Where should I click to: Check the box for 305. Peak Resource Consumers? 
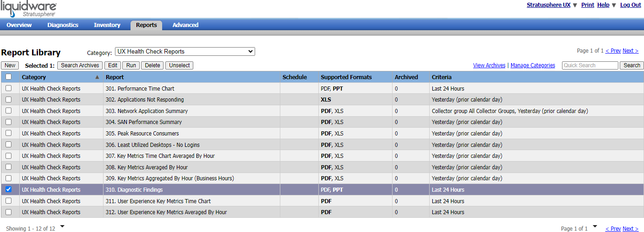pos(8,133)
